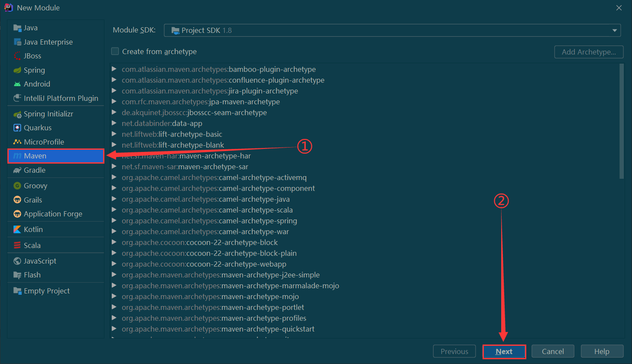
Task: Click the IntelliJ Platform Plugin icon
Action: tap(17, 98)
